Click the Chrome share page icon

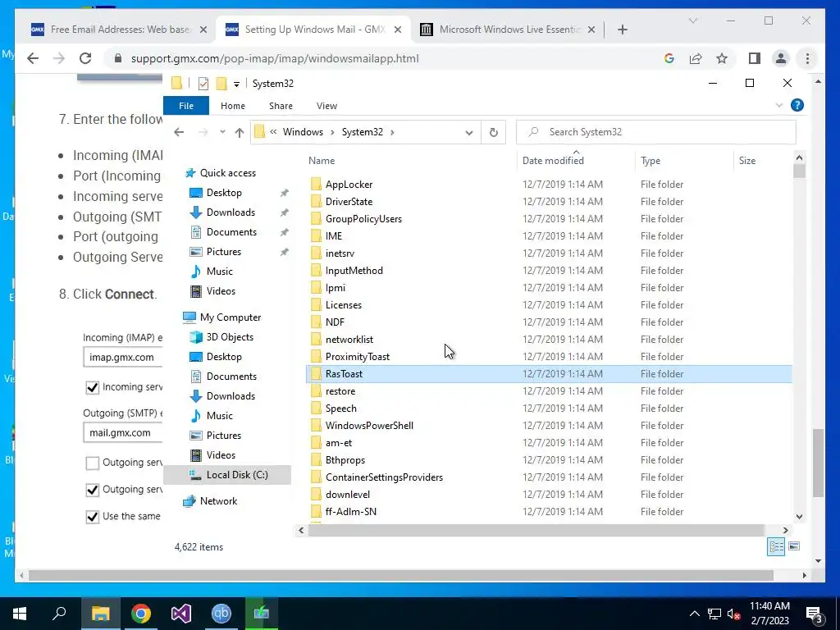696,58
